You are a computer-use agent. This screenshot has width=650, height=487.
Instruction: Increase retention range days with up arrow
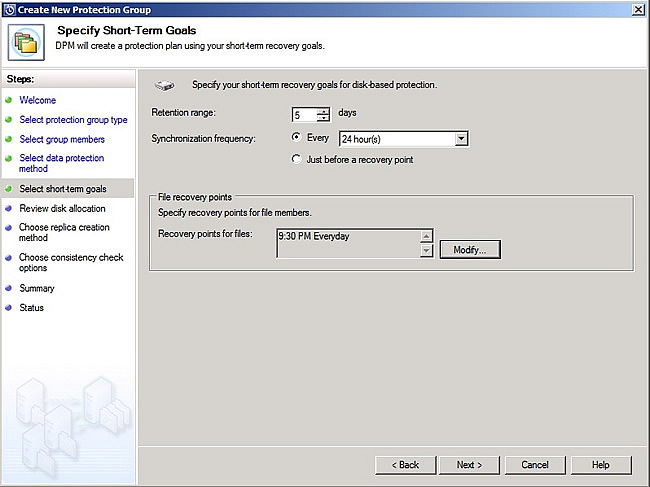pos(323,110)
